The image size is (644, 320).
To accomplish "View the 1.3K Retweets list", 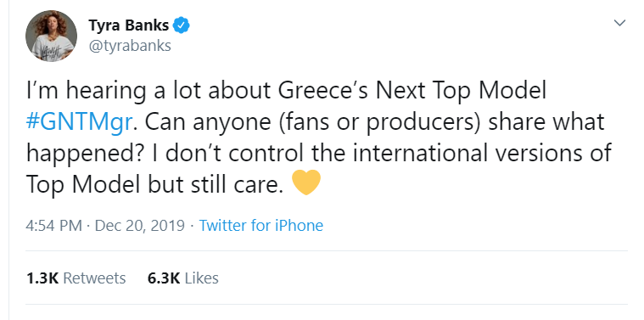I will [x=76, y=278].
